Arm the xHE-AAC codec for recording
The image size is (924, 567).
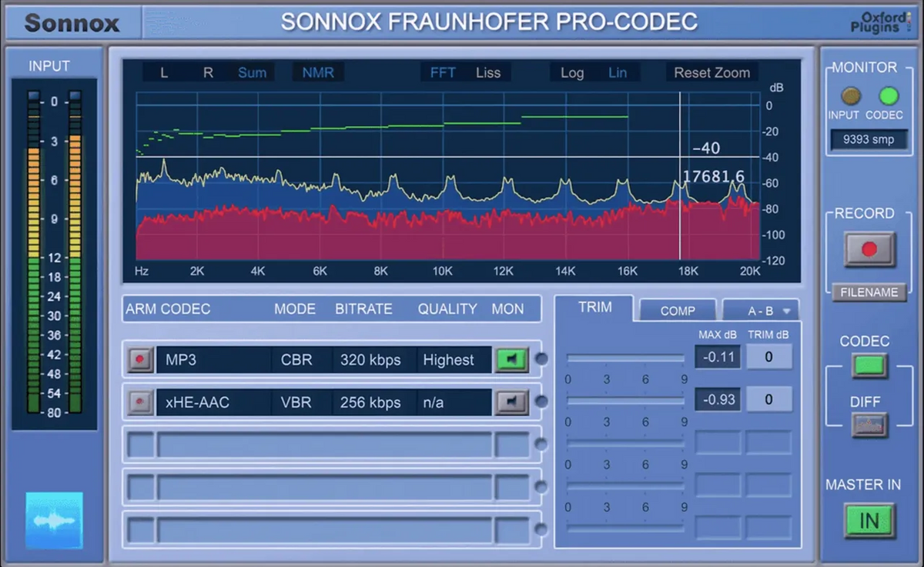coord(139,402)
